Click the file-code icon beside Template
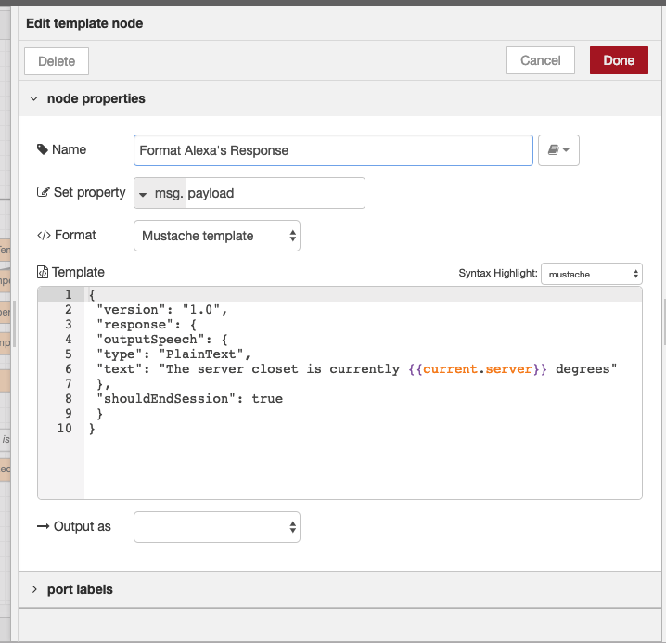This screenshot has height=644, width=666. (x=43, y=272)
